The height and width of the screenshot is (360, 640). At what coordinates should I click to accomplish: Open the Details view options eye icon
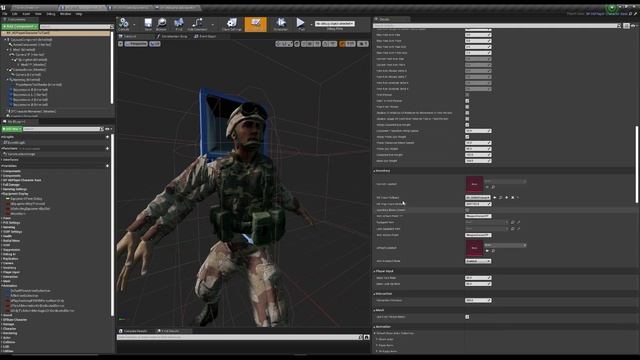tap(634, 26)
